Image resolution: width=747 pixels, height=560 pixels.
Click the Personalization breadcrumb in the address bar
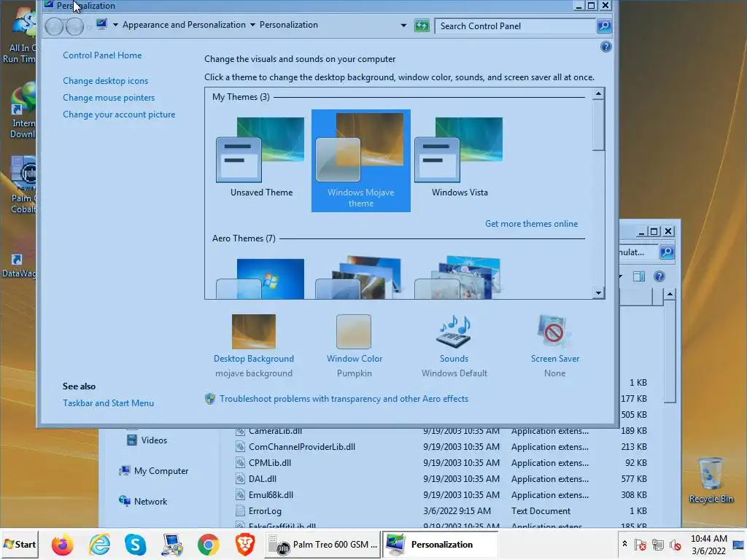point(288,25)
